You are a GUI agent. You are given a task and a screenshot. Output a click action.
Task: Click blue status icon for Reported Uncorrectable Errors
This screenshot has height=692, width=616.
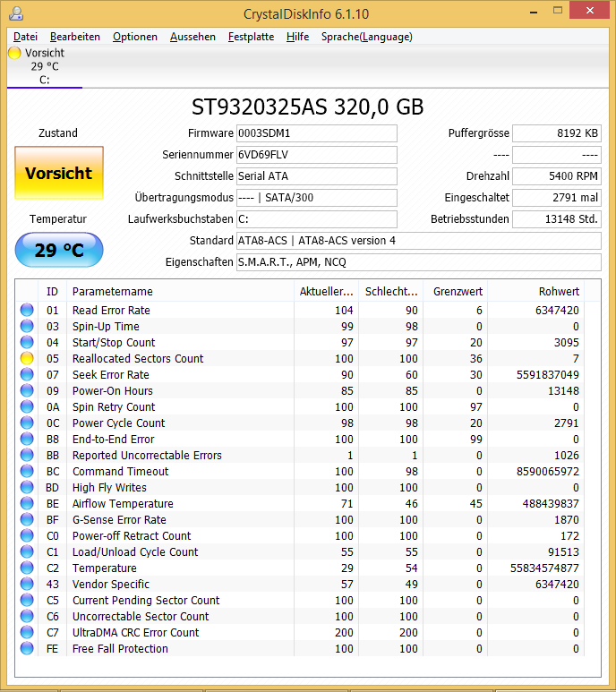pyautogui.click(x=27, y=455)
